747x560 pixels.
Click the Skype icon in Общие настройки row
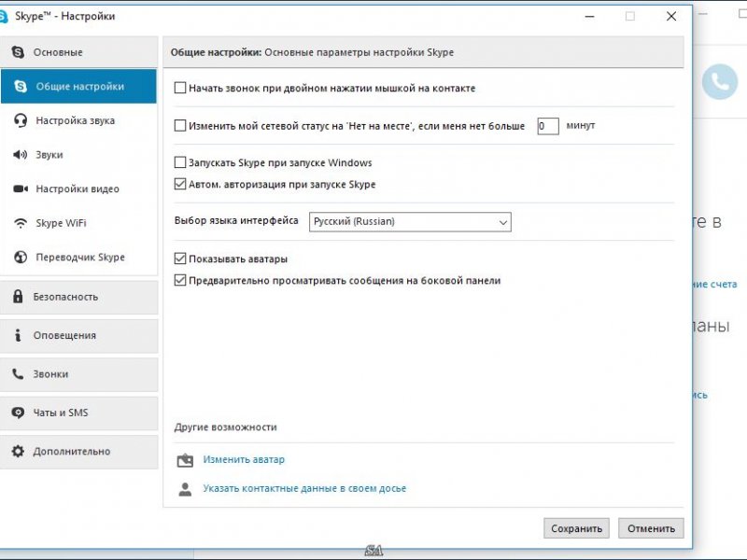pos(20,86)
